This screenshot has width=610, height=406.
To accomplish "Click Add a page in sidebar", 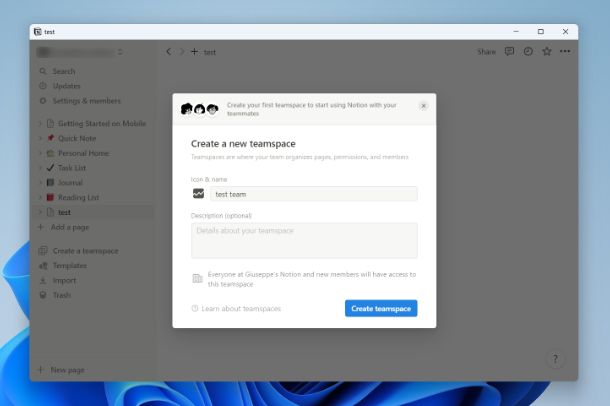I will (63, 227).
